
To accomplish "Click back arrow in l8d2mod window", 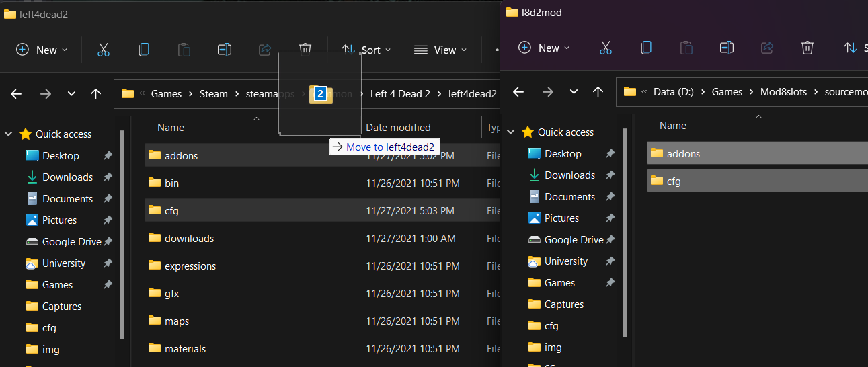I will [x=518, y=92].
